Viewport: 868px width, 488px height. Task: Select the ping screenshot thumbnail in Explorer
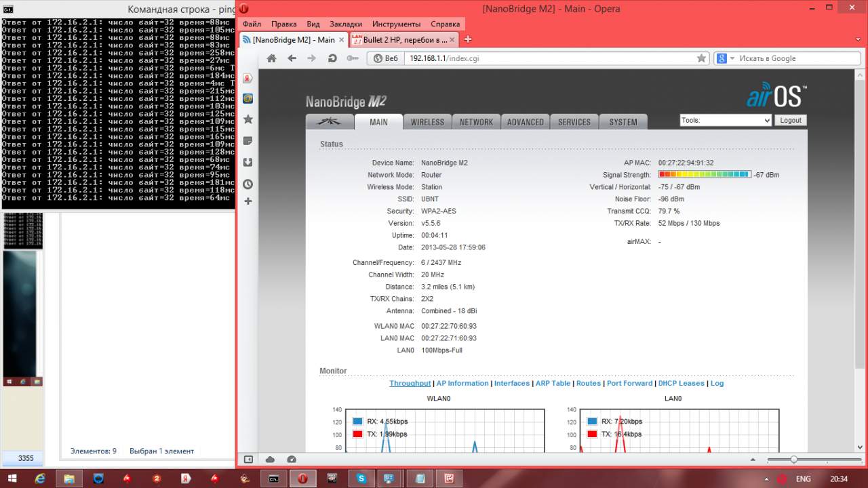22,231
